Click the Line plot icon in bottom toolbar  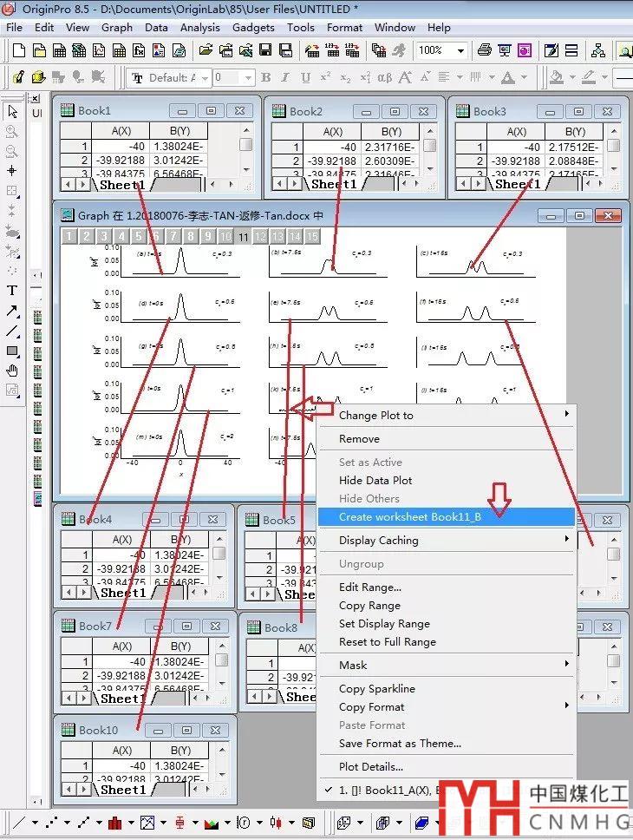coord(19,822)
